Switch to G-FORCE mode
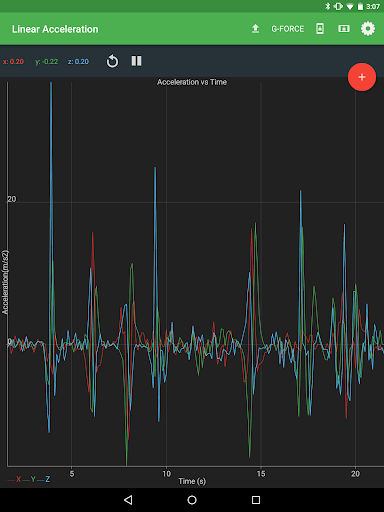This screenshot has width=384, height=512. pos(288,29)
